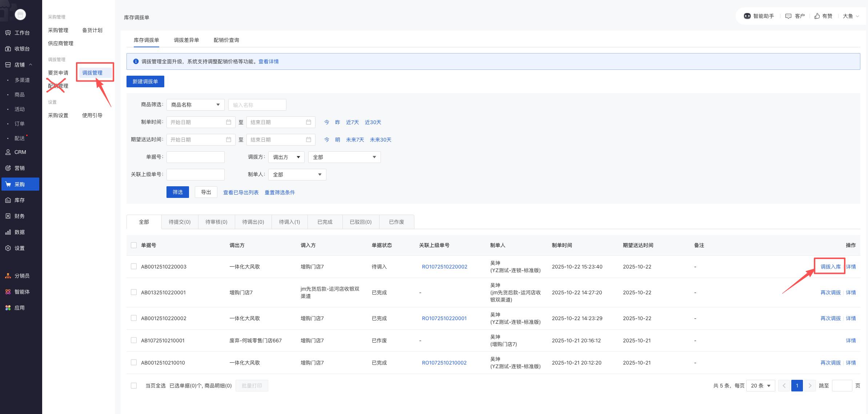This screenshot has width=868, height=414.
Task: Check the box for order AB0012510220003
Action: pyautogui.click(x=134, y=266)
